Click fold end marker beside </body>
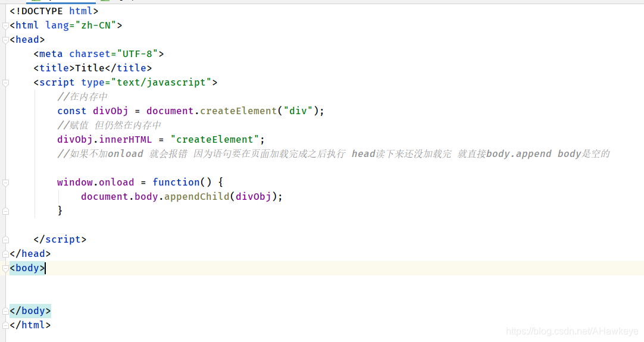644x342 pixels. [5, 311]
